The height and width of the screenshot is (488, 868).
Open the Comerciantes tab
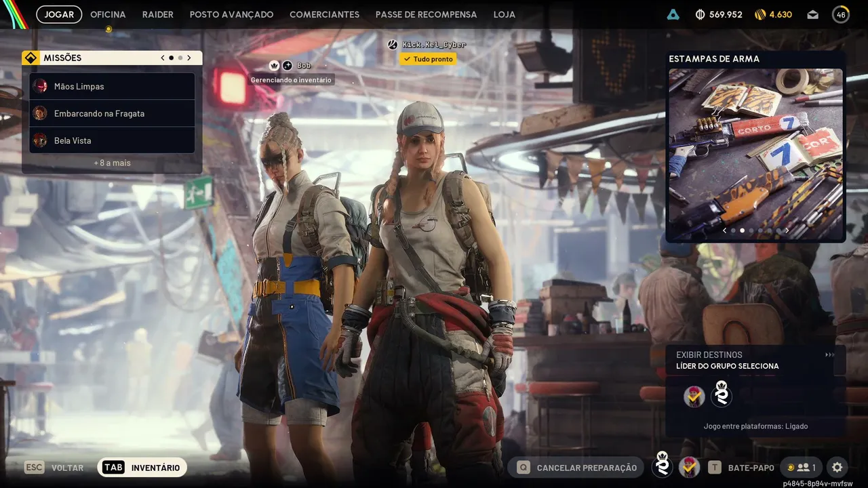pyautogui.click(x=325, y=14)
